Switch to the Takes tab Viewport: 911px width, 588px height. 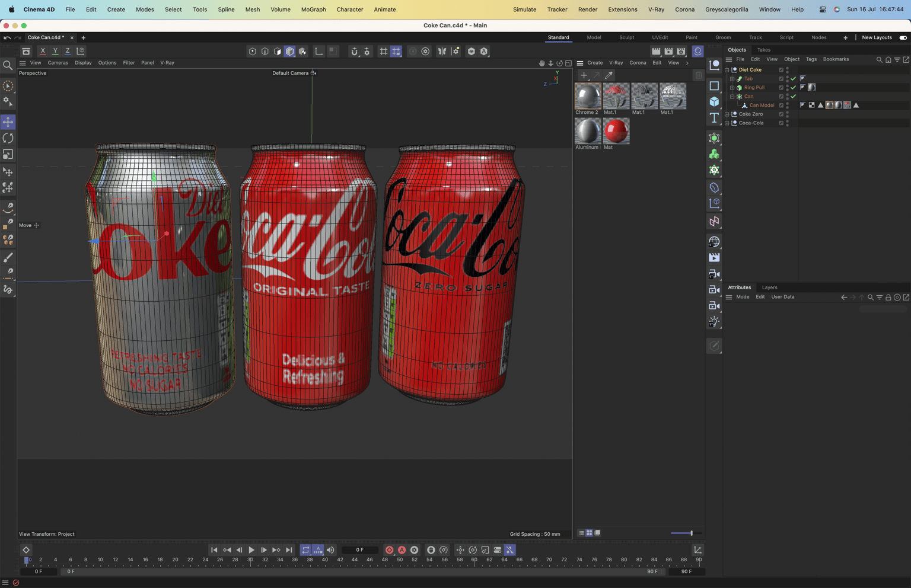tap(764, 50)
